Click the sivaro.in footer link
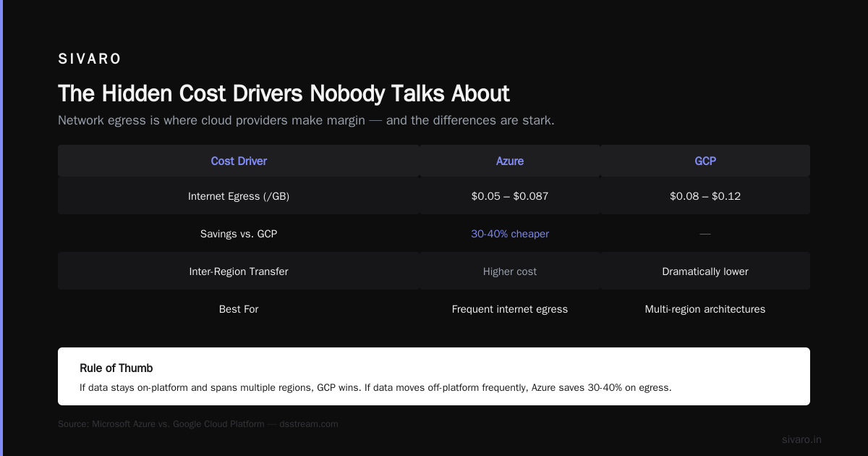 click(801, 439)
